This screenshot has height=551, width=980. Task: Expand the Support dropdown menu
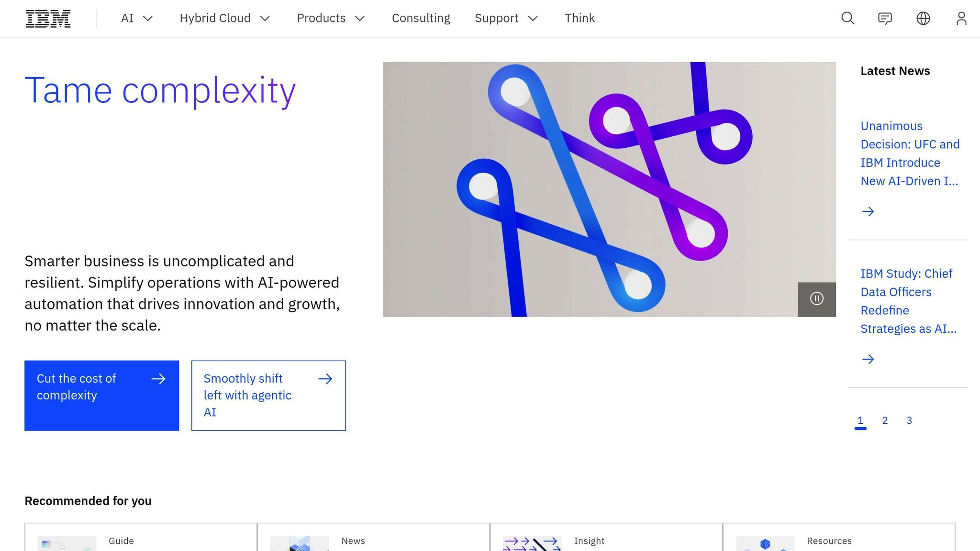coord(506,18)
